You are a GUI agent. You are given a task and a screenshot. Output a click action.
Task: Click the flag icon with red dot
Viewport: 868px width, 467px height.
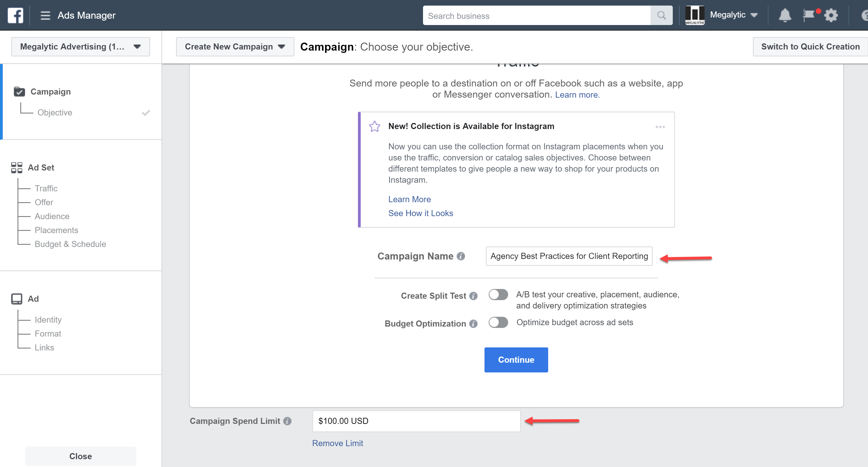click(809, 15)
